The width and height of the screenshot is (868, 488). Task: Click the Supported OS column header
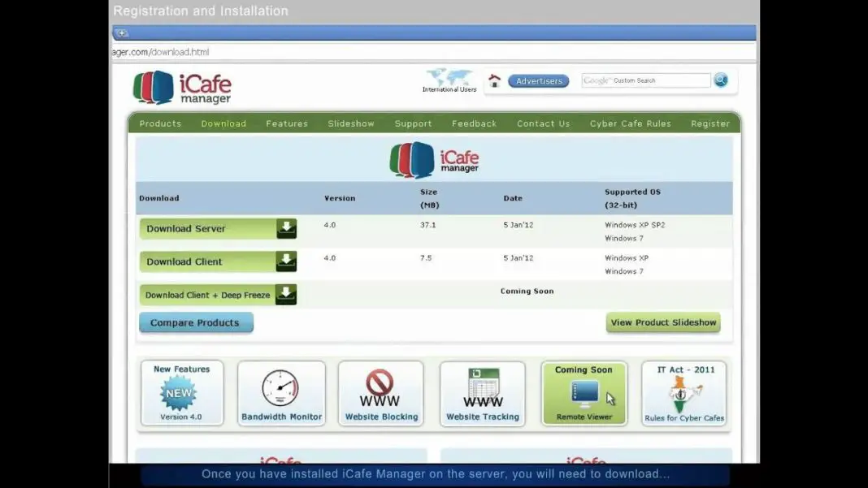[x=633, y=198]
